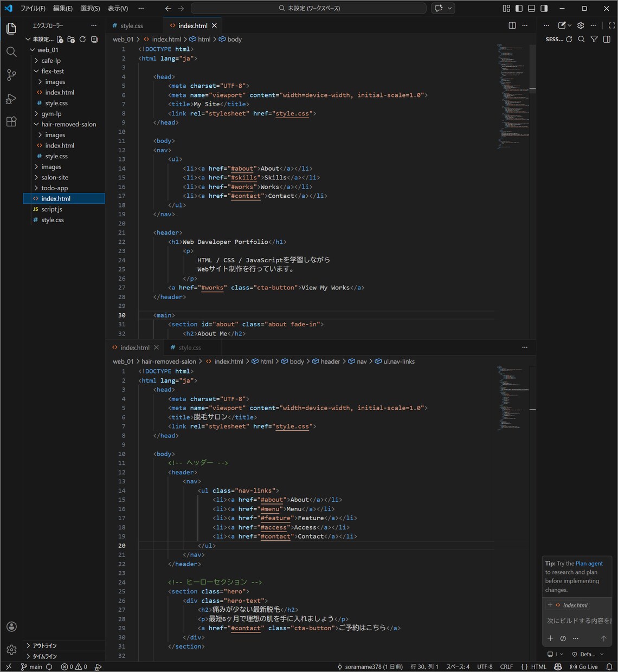Expand the cafe-lp folder
The height and width of the screenshot is (672, 618).
(64, 61)
